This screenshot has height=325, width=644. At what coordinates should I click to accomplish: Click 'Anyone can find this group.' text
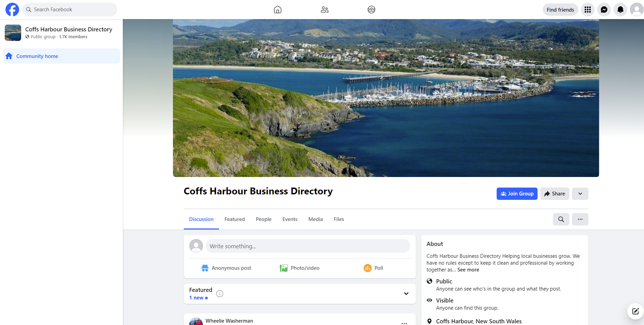click(467, 308)
